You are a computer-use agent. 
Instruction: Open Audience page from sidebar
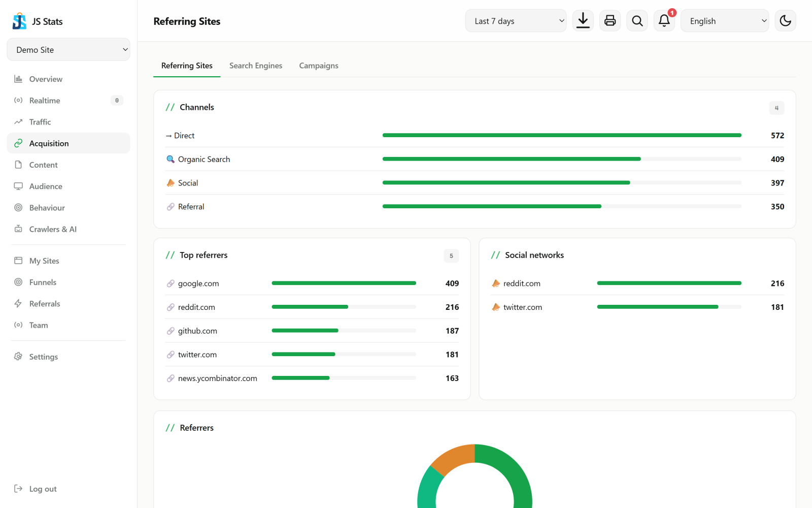click(x=69, y=186)
